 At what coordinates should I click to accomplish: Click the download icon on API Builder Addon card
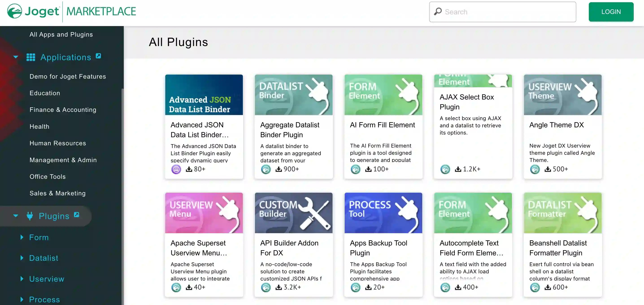[278, 287]
